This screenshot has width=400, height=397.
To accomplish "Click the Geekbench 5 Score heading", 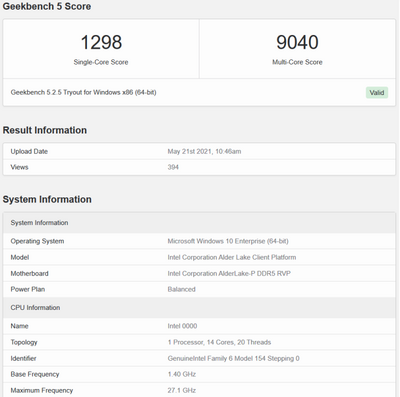I will point(47,6).
